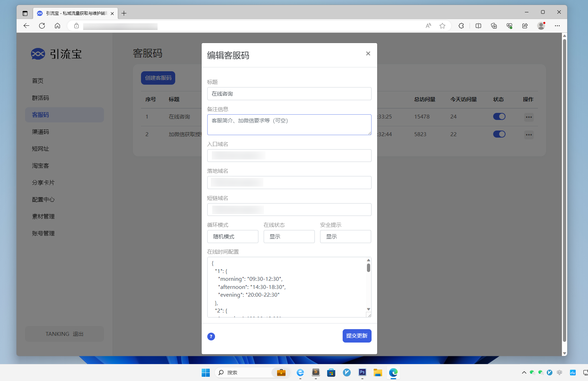Open the 引流宝 logo icon in sidebar
Screen dimensions: 588x381
38,54
